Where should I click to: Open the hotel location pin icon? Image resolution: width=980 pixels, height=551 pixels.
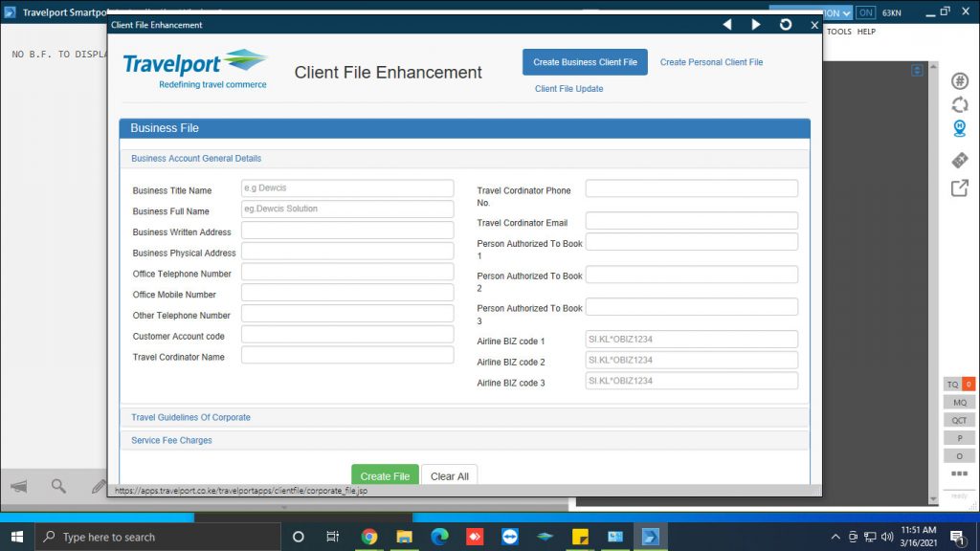[x=960, y=129]
